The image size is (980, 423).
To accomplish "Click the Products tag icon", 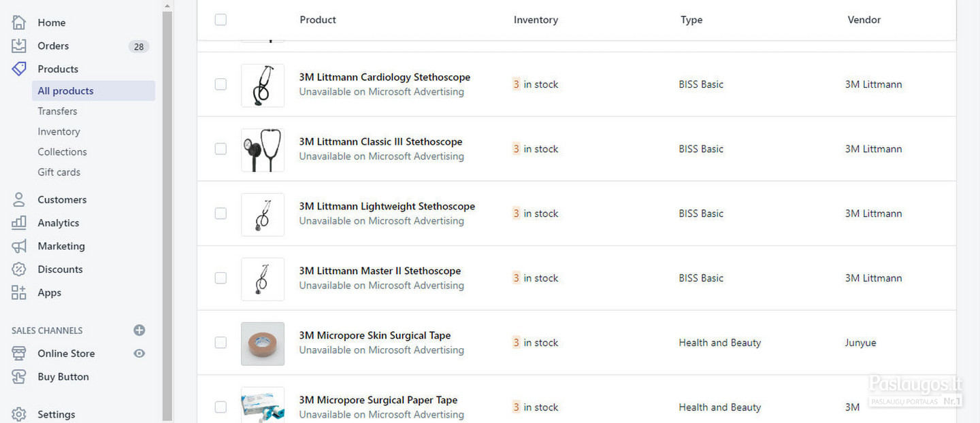I will point(19,69).
